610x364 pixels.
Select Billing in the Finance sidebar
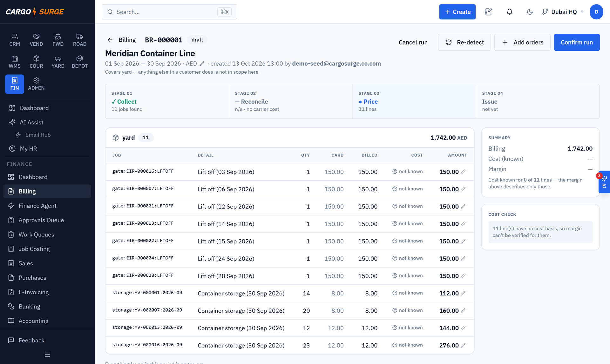coord(47,191)
